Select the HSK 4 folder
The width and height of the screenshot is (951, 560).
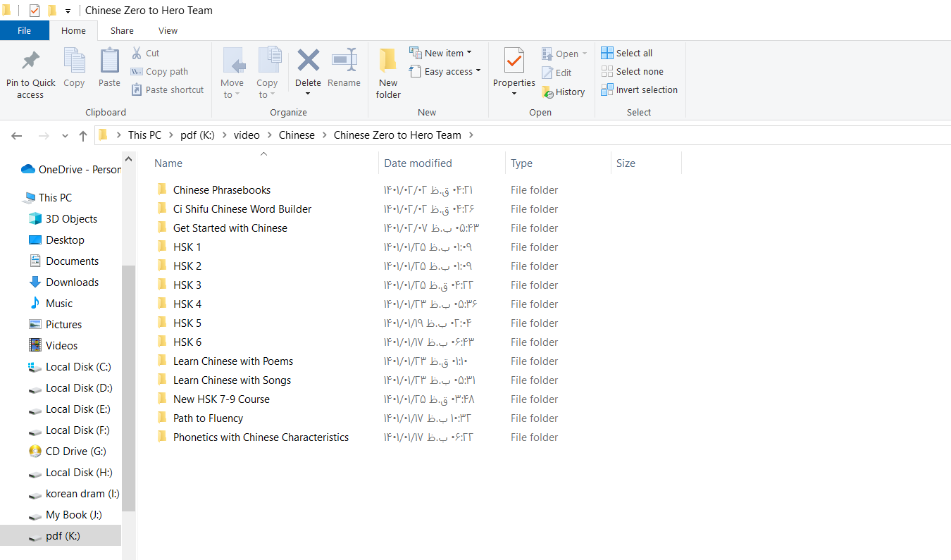pos(187,304)
